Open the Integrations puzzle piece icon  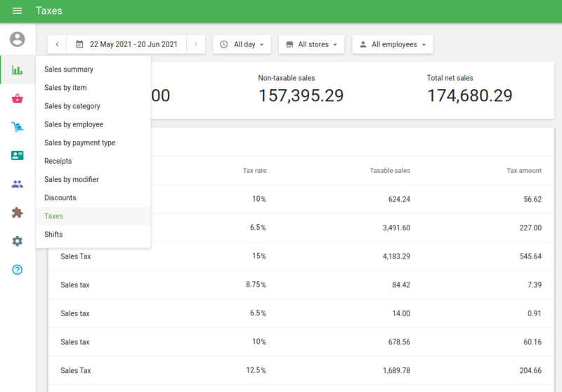[18, 213]
